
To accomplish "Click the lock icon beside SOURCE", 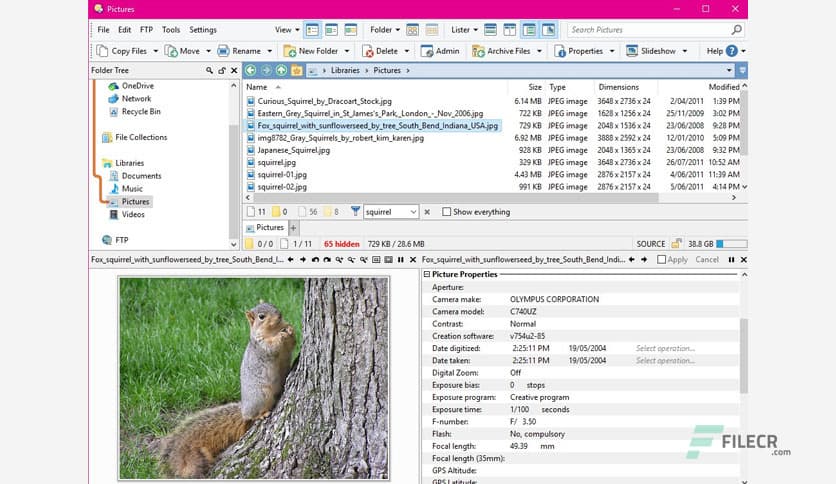I will click(676, 244).
